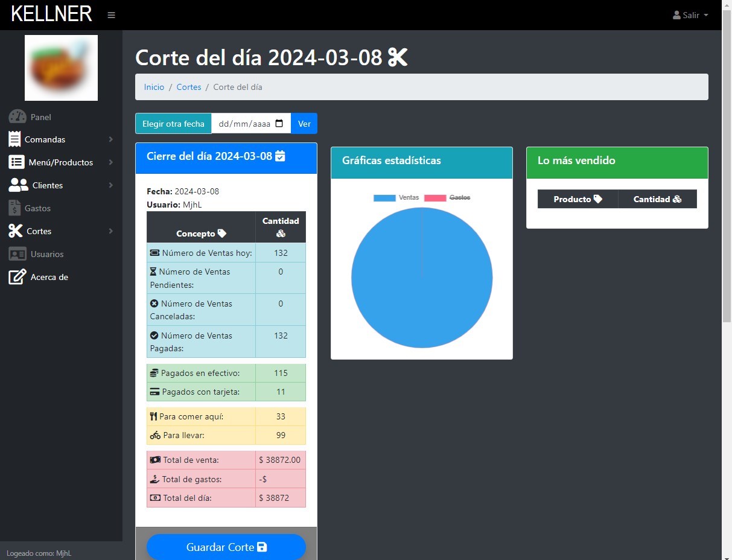
Task: Open Cortes breadcrumb link
Action: click(x=189, y=87)
